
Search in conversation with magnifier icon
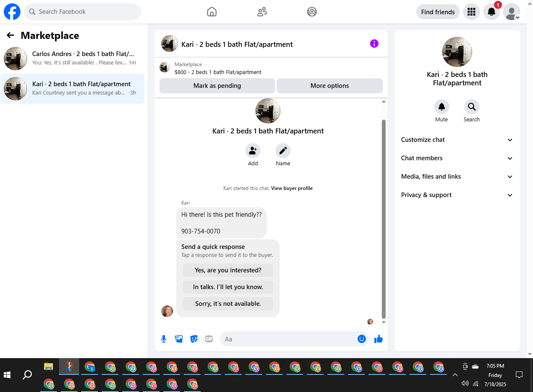point(472,107)
